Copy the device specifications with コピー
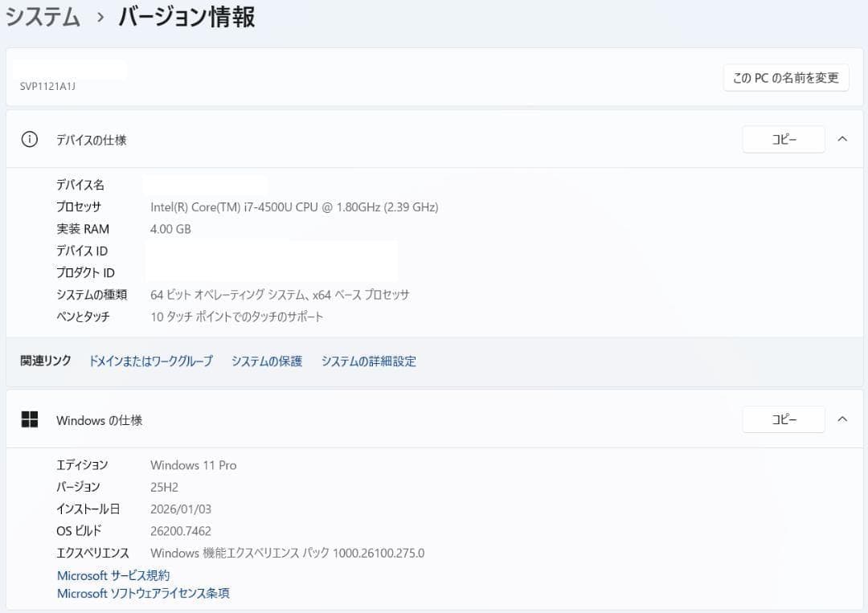The width and height of the screenshot is (868, 613). (783, 138)
